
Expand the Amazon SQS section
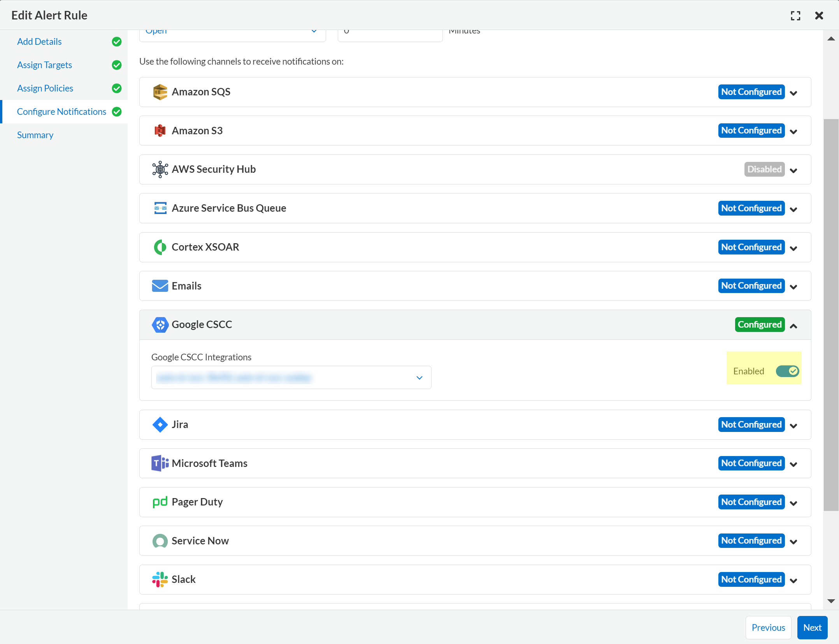coord(794,93)
